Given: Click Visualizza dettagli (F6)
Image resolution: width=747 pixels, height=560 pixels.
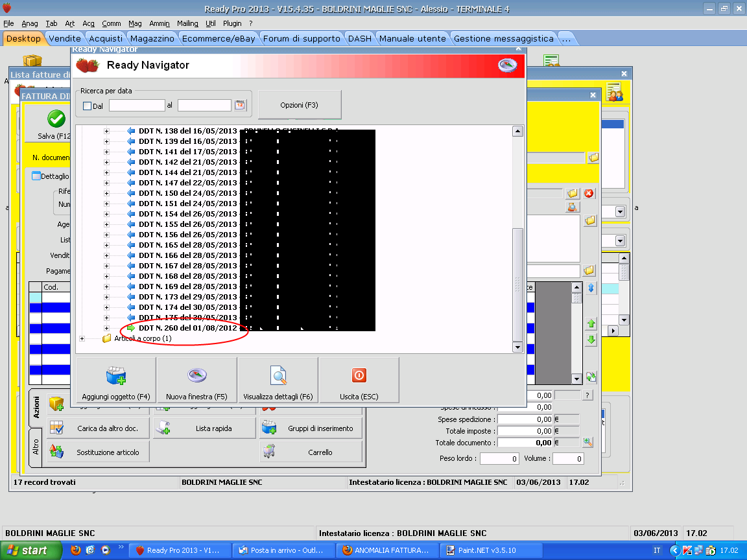Looking at the screenshot, I should point(278,380).
